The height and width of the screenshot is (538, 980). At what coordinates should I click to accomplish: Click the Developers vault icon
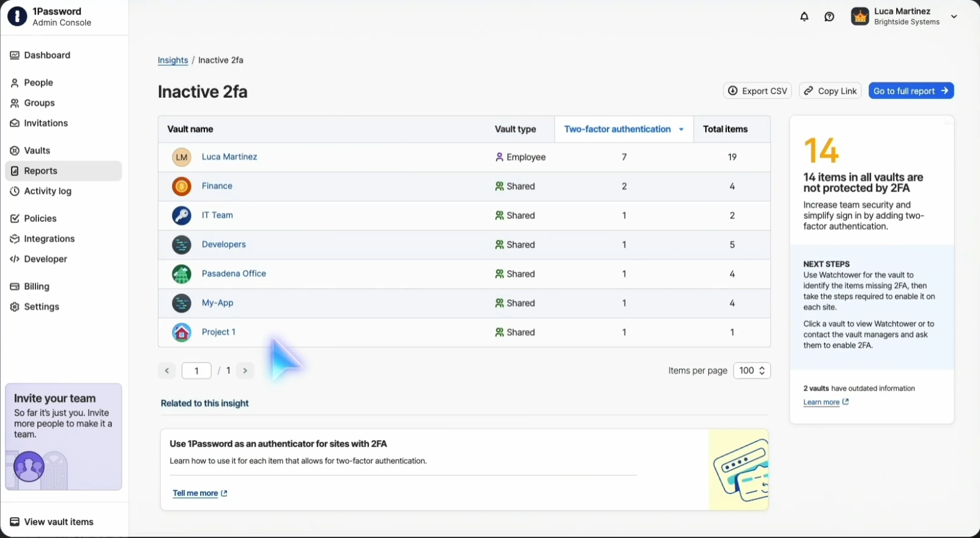(x=182, y=245)
